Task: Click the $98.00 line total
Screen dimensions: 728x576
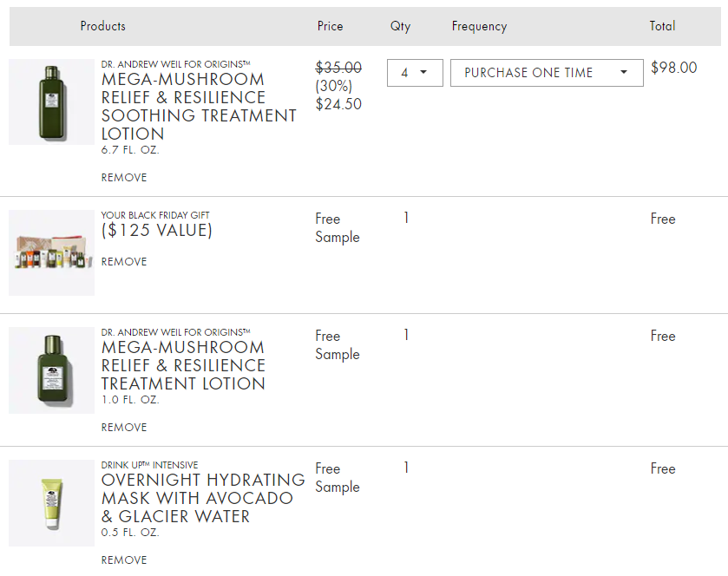Action: click(673, 68)
